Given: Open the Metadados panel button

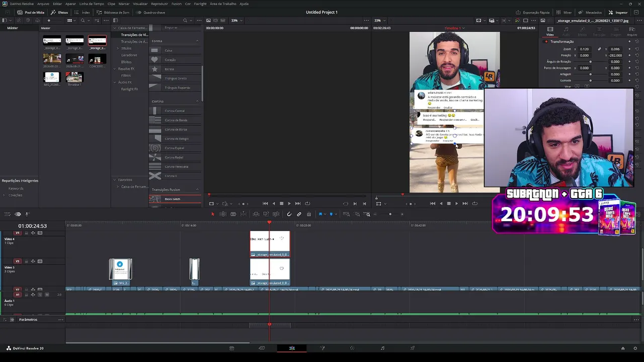Looking at the screenshot, I should (x=590, y=12).
